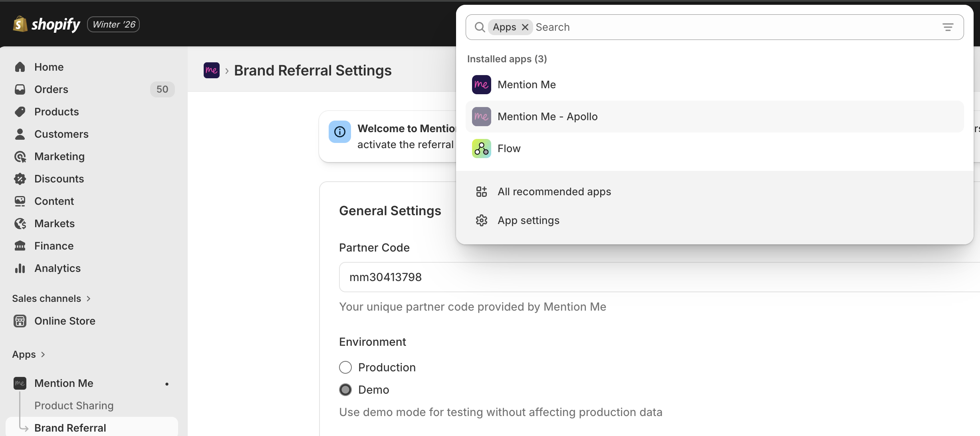
Task: Select the Demo environment radio button
Action: point(345,389)
